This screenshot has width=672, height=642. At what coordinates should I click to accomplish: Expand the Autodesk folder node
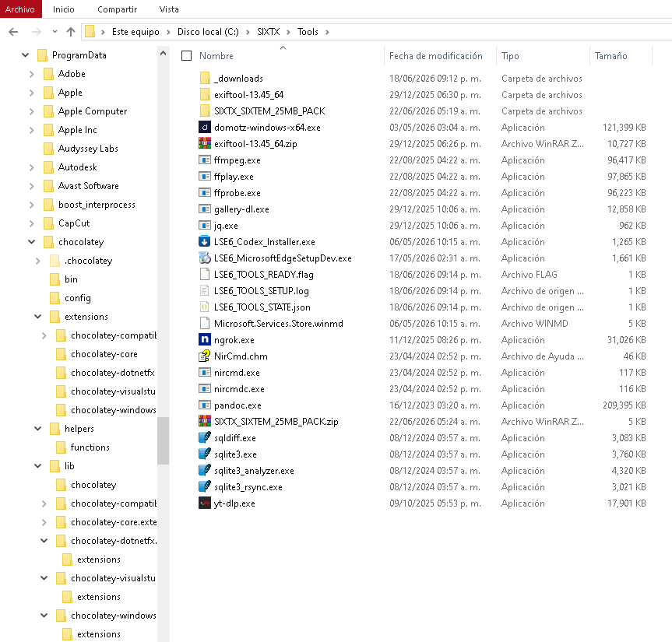click(x=32, y=167)
